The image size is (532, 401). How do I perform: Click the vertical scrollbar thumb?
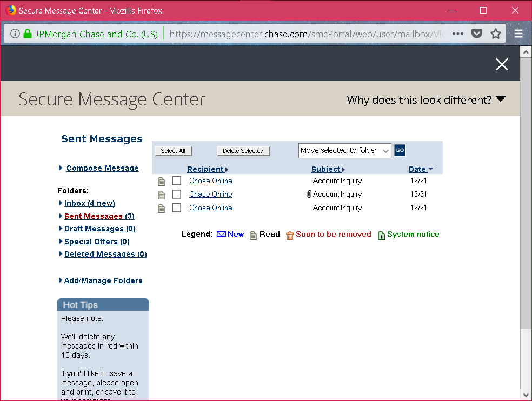coord(526,193)
